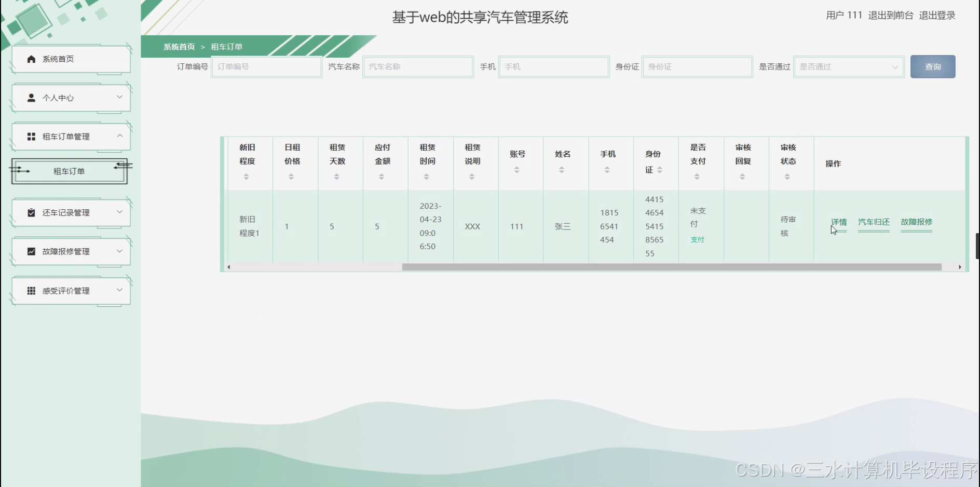
Task: Click the person icon beside 个人中心
Action: click(x=31, y=98)
